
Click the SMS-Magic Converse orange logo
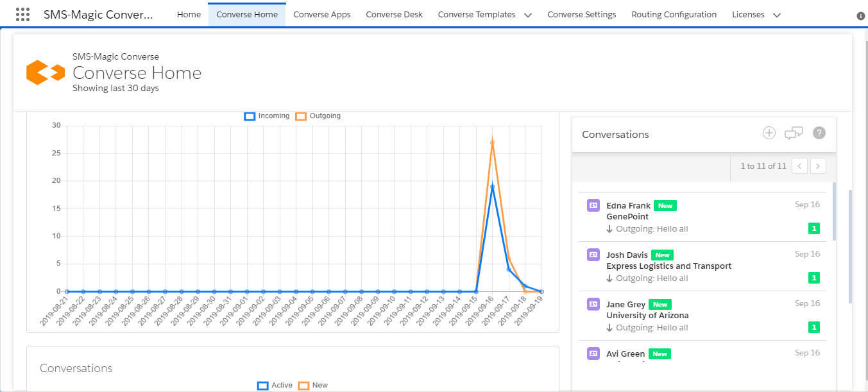point(46,72)
